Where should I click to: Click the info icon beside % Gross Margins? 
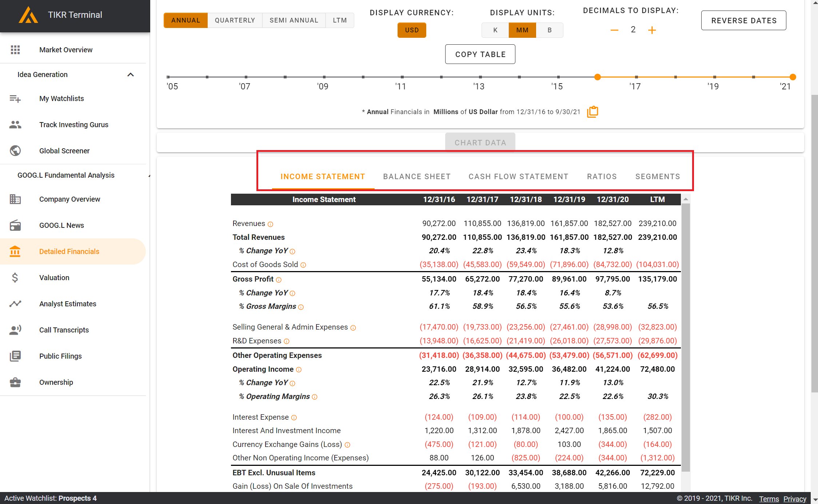click(301, 307)
